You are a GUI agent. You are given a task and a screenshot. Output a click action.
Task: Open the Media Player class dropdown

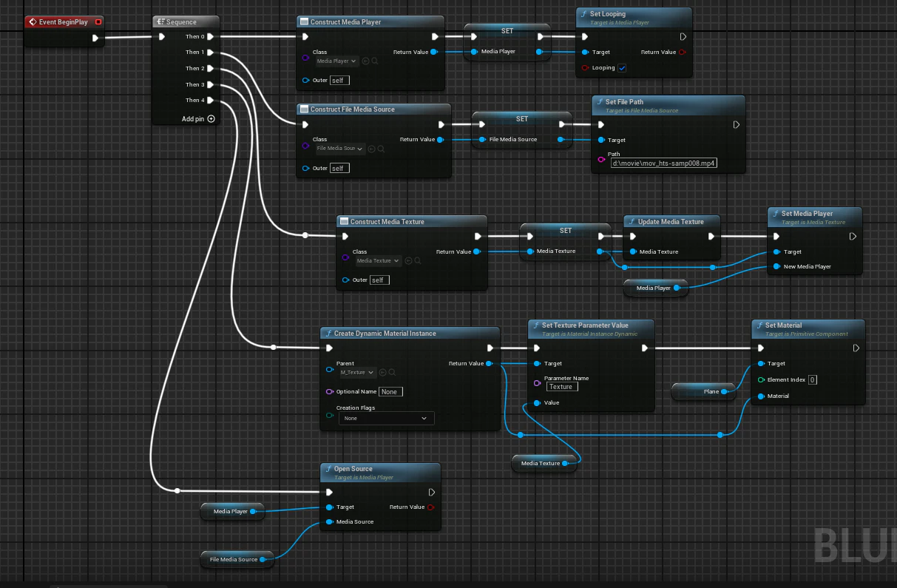[337, 61]
